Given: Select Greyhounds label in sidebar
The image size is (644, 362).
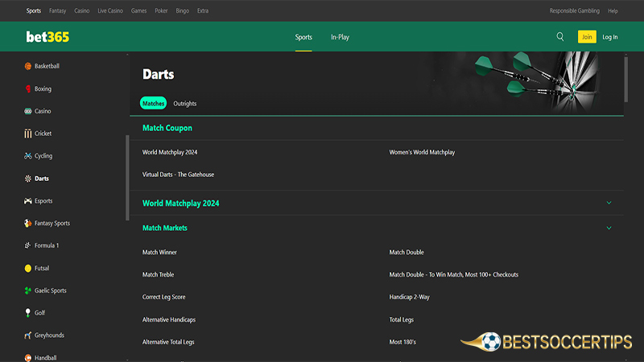Looking at the screenshot, I should pos(49,335).
